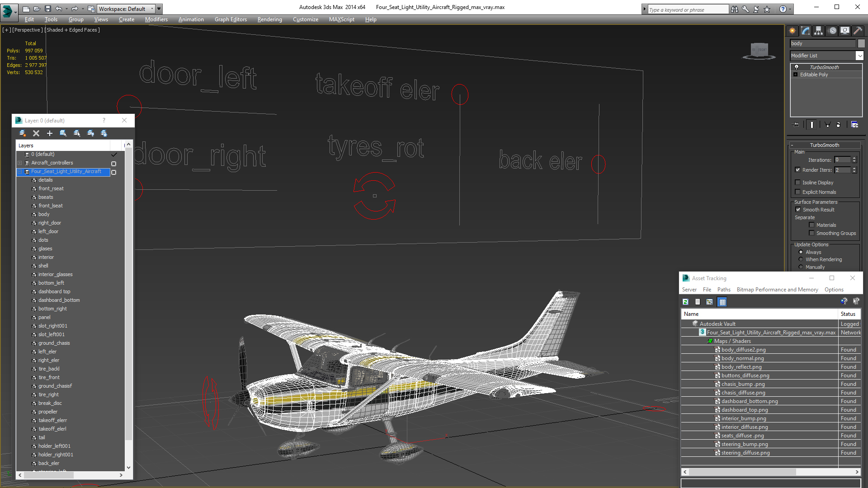Open Configure Modifier Sets icon

(854, 125)
